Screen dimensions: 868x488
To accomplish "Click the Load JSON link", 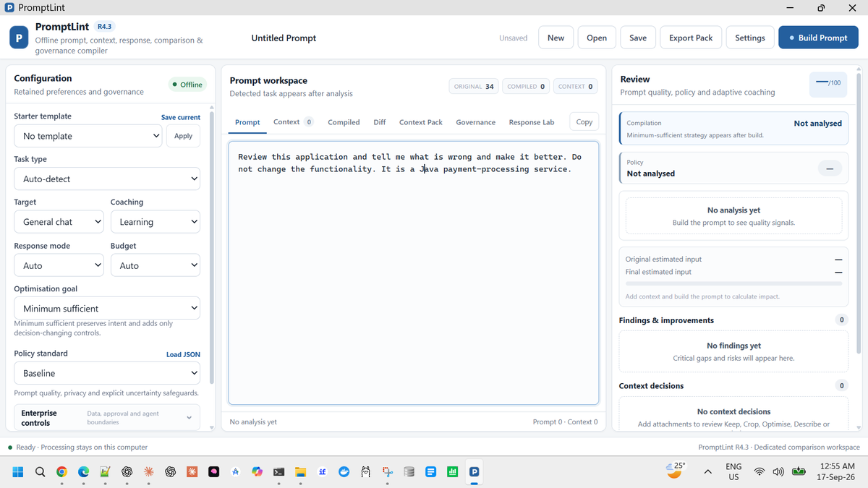I will tap(183, 355).
